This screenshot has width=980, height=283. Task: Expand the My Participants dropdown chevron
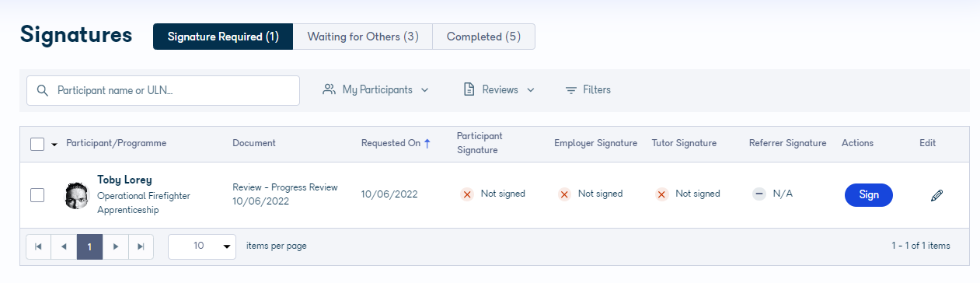click(424, 90)
